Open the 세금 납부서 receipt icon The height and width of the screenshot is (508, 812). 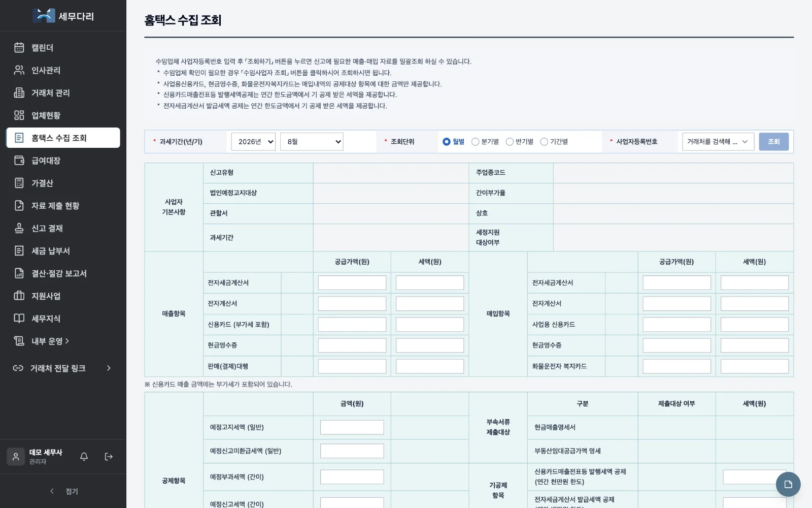pos(19,251)
